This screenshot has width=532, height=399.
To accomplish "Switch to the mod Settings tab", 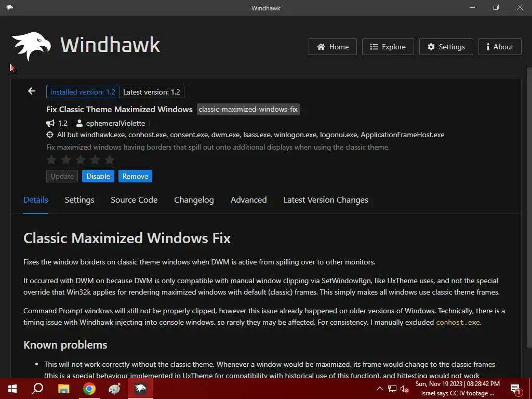I will (79, 200).
